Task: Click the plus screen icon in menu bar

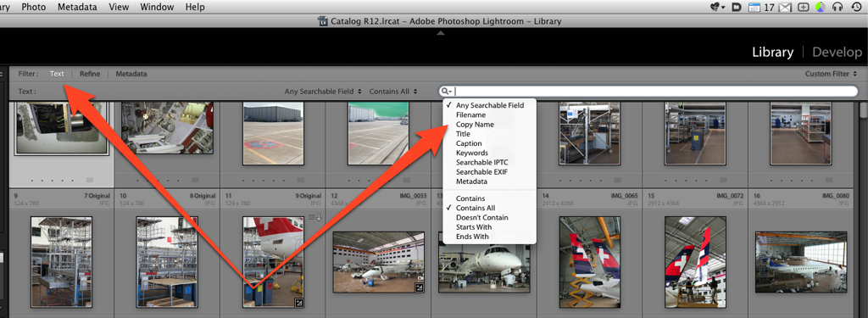Action: pos(803,7)
